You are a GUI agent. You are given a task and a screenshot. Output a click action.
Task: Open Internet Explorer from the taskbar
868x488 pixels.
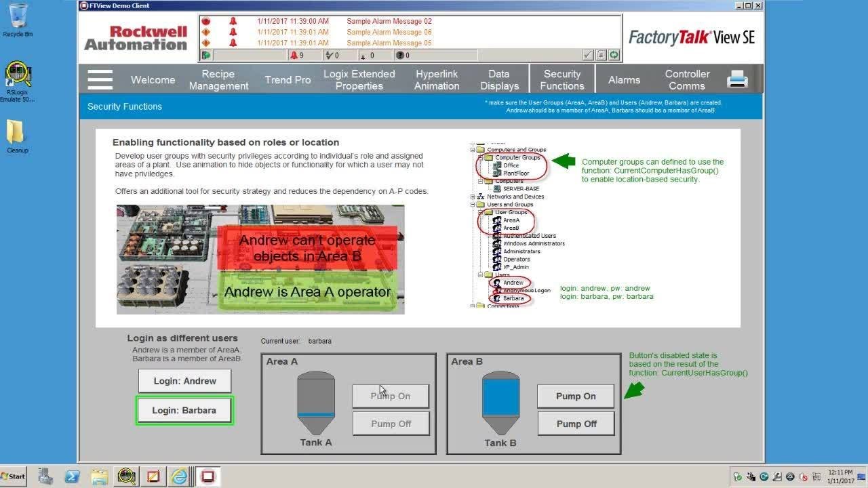click(x=180, y=476)
